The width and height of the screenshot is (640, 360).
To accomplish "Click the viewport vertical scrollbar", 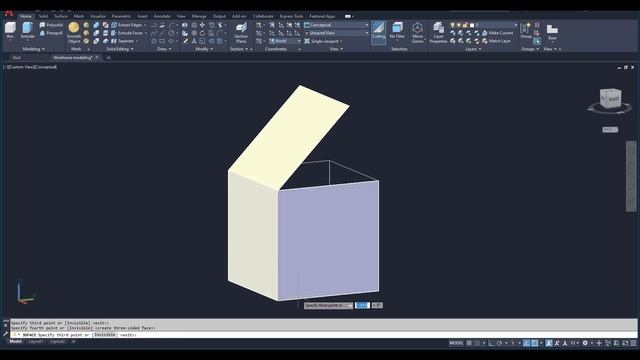I will [631, 176].
